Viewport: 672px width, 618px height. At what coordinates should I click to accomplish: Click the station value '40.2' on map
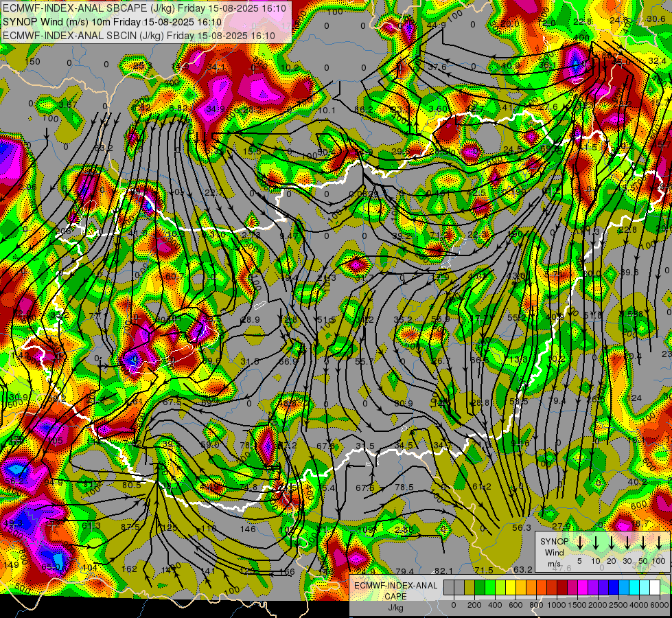(x=637, y=482)
